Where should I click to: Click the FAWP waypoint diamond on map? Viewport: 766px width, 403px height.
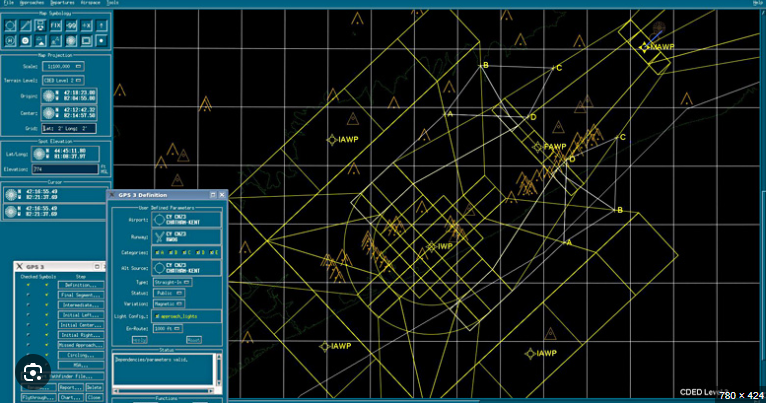pyautogui.click(x=538, y=147)
